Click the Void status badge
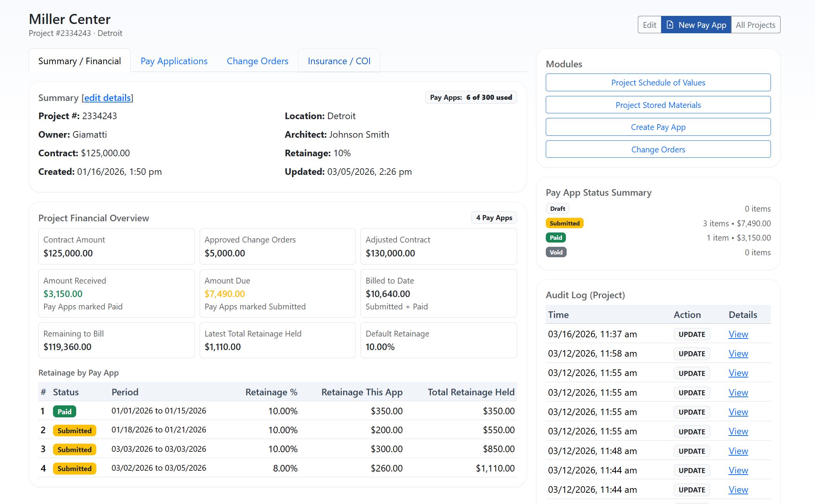815x504 pixels. click(556, 252)
